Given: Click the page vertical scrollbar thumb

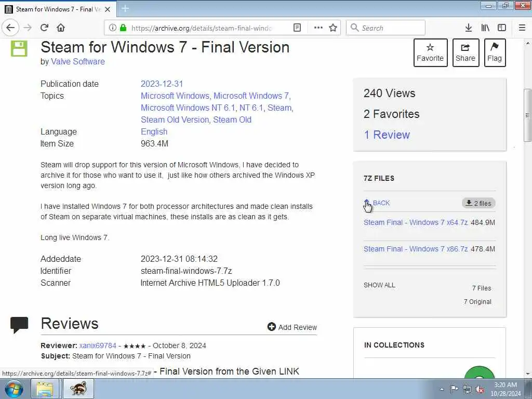Looking at the screenshot, I should click(x=527, y=115).
